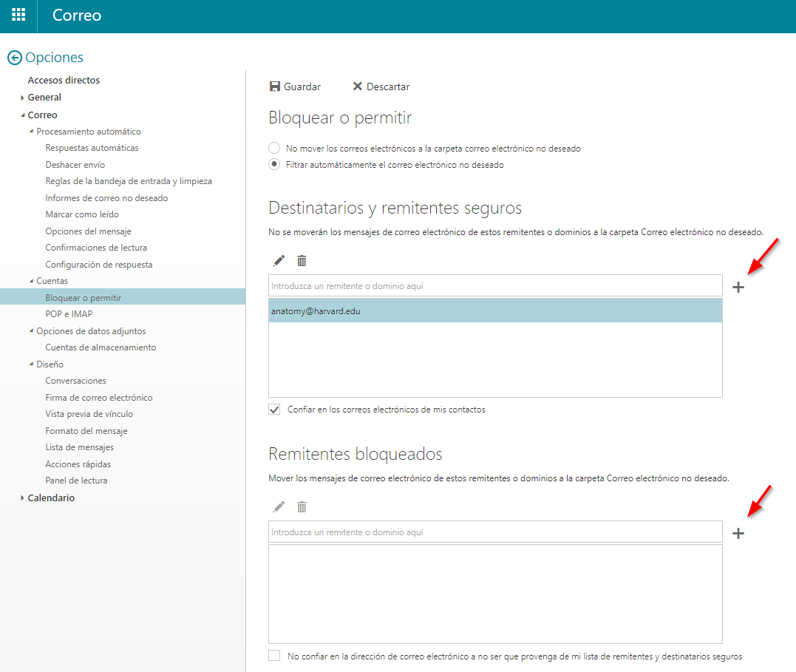Open Confirmaciones de lectura

[x=96, y=248]
